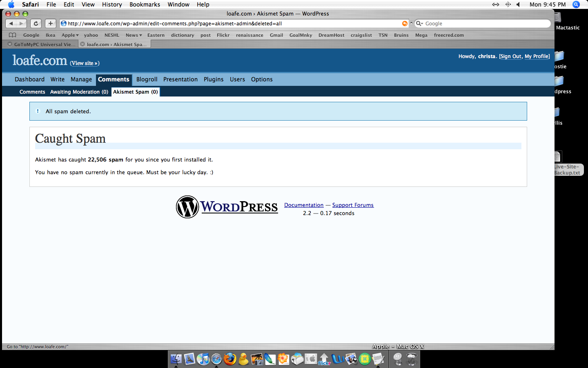588x368 pixels.
Task: Open the blue feather app in Dock
Action: (x=270, y=359)
